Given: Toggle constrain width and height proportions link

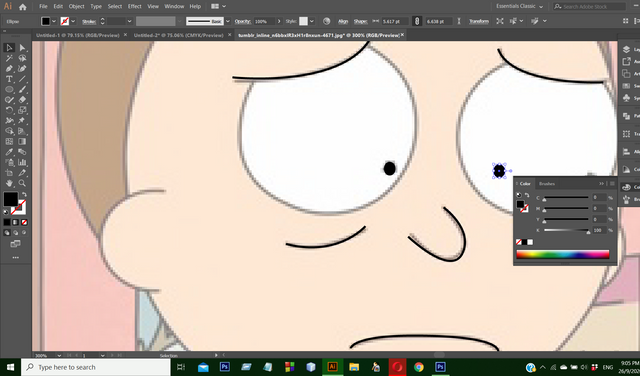Looking at the screenshot, I should pyautogui.click(x=417, y=21).
